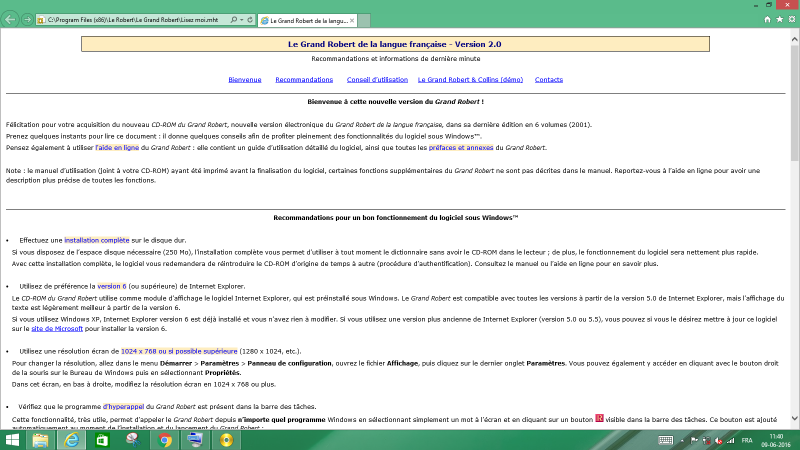The height and width of the screenshot is (450, 800).
Task: Click the scrollbar up arrow
Action: pos(794,39)
